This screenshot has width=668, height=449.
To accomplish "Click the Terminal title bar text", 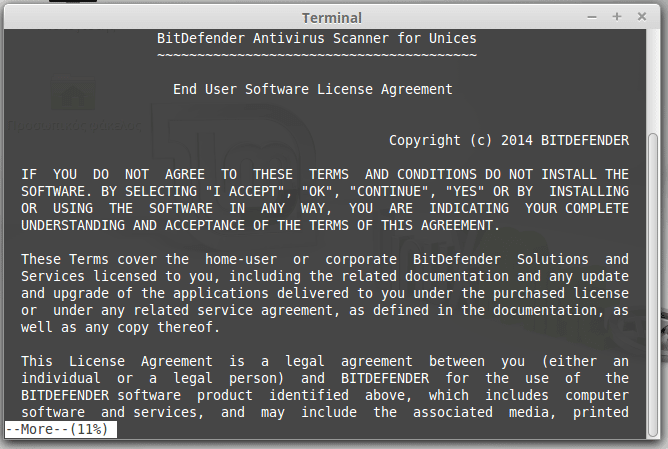I will (x=332, y=18).
